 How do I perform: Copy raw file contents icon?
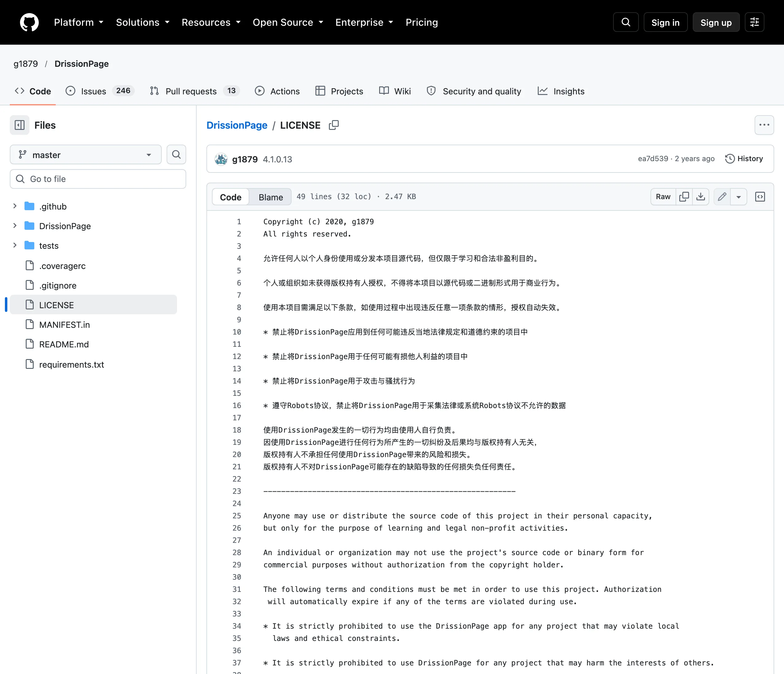pyautogui.click(x=684, y=197)
